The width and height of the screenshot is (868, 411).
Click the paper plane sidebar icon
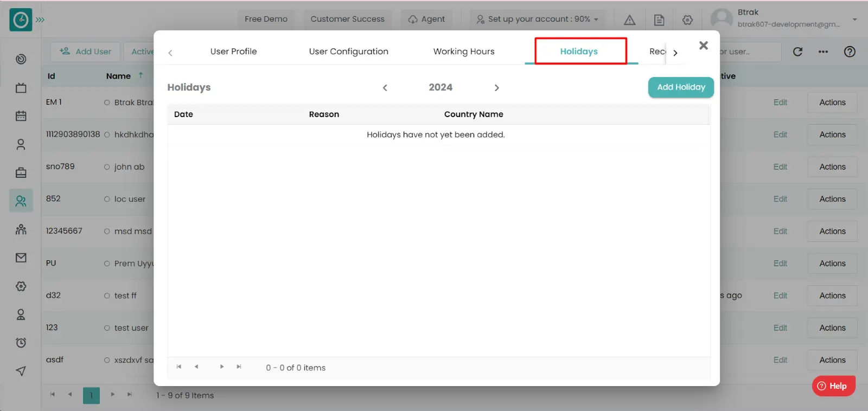click(21, 371)
